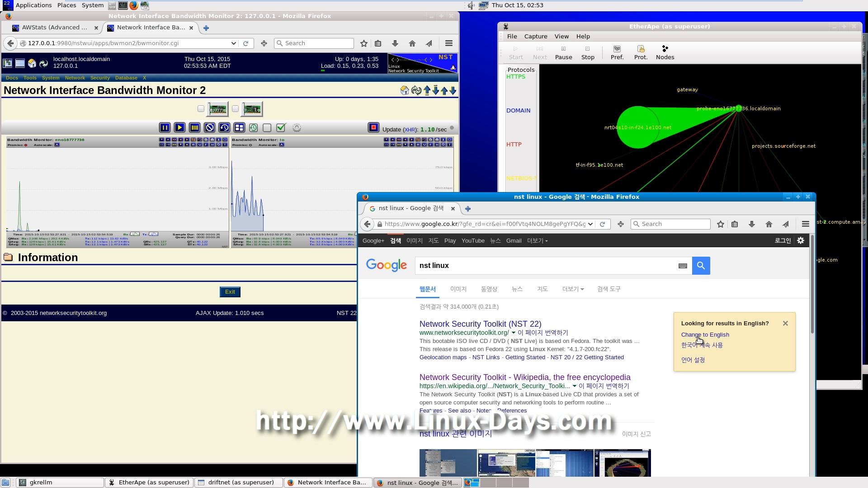Screen dimensions: 868x488
Task: Expand the dropdown arrow after Wikipedia result URL
Action: pyautogui.click(x=575, y=386)
